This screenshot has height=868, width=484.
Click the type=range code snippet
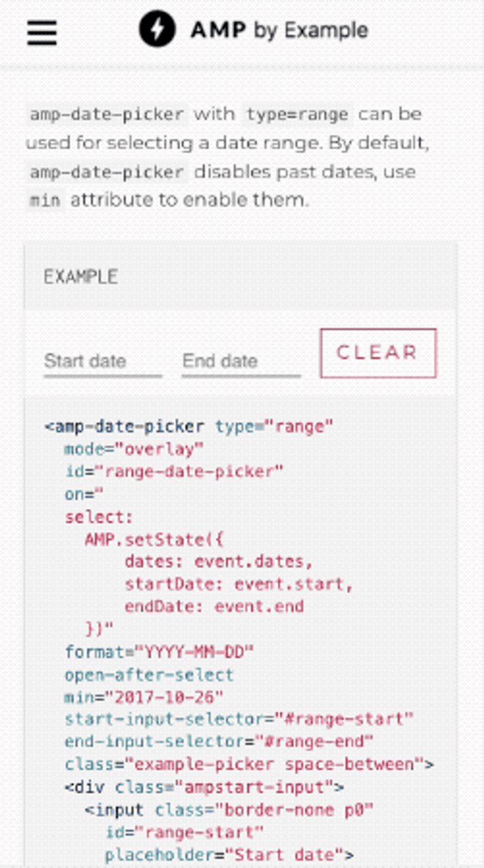[296, 113]
